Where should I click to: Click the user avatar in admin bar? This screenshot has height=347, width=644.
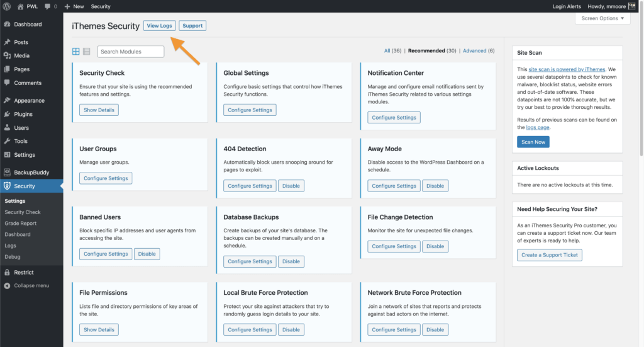(x=631, y=6)
